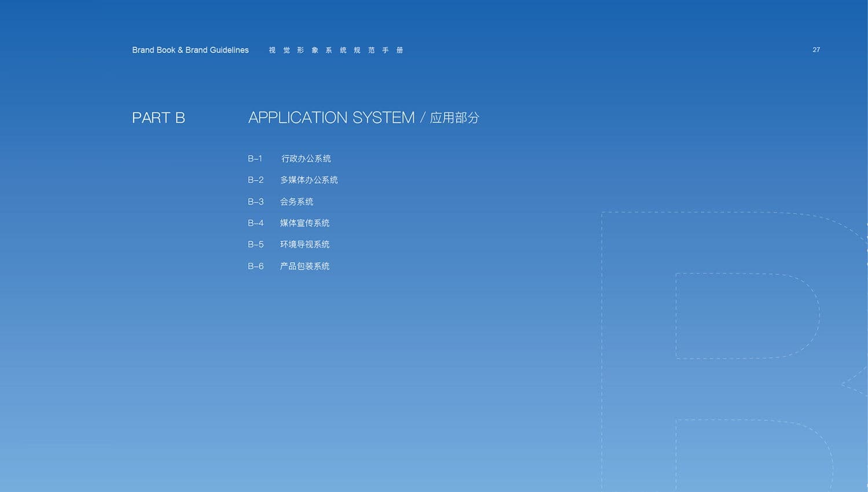Select the PART B heading

pyautogui.click(x=159, y=118)
